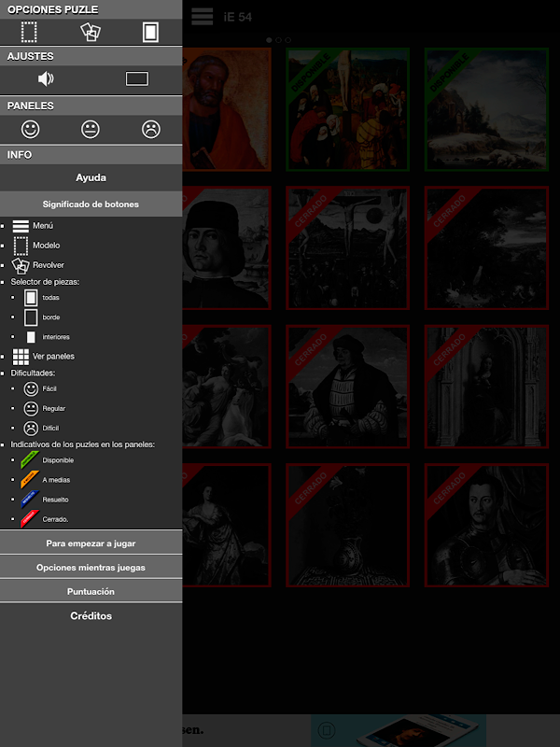Screen dimensions: 560x747
Task: Click the INFO section header
Action: click(91, 155)
